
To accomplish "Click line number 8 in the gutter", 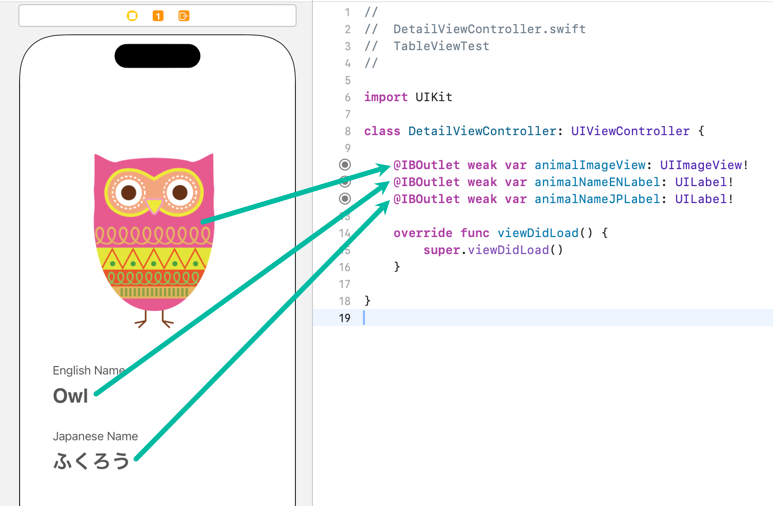I will tap(346, 131).
